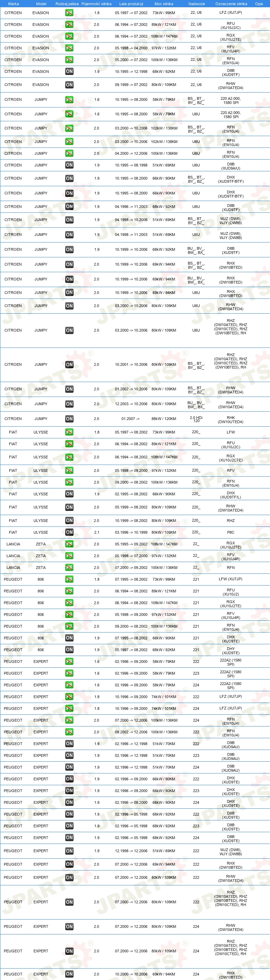This screenshot has height=980, width=270.
Task: Click the Model column header
Action: pos(41,4)
